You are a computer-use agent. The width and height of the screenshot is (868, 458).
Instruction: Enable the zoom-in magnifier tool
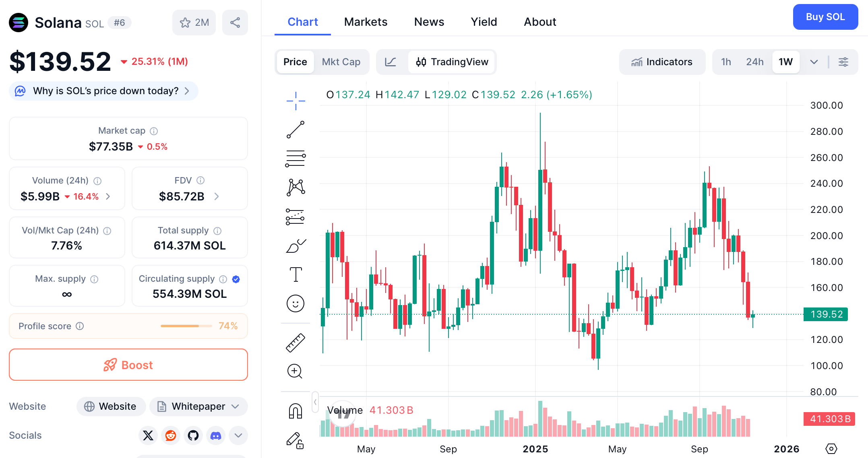296,371
